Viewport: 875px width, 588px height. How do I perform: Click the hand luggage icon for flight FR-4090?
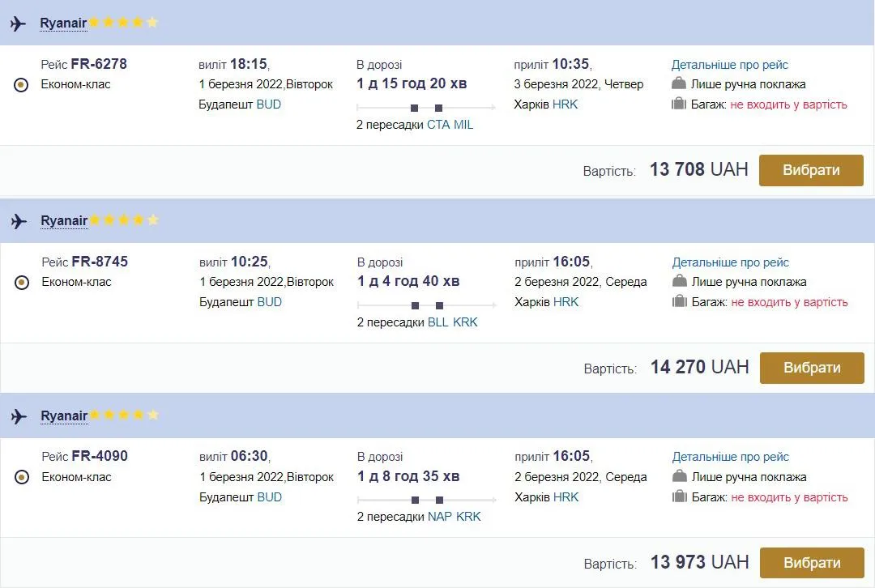coord(679,476)
